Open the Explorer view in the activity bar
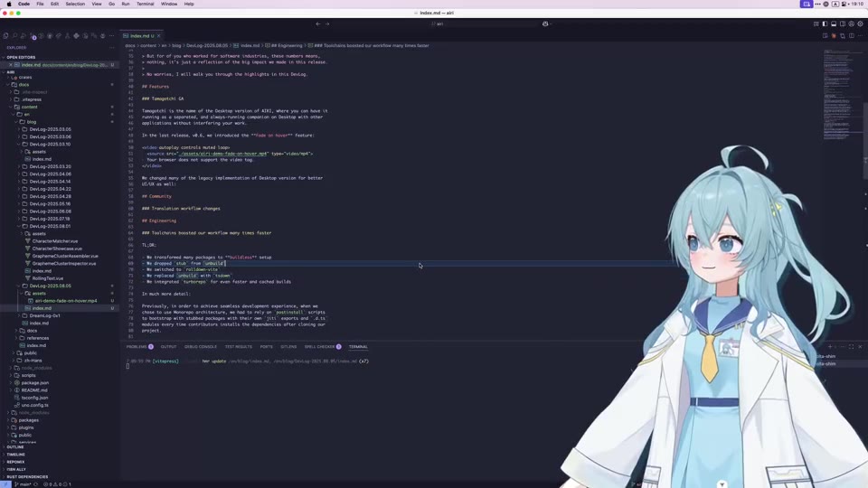Image resolution: width=868 pixels, height=488 pixels. point(5,36)
